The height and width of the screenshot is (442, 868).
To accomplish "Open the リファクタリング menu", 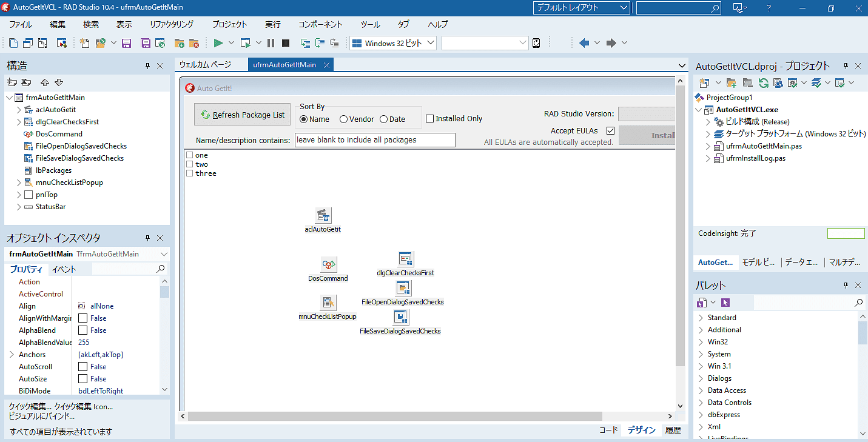I will (172, 25).
